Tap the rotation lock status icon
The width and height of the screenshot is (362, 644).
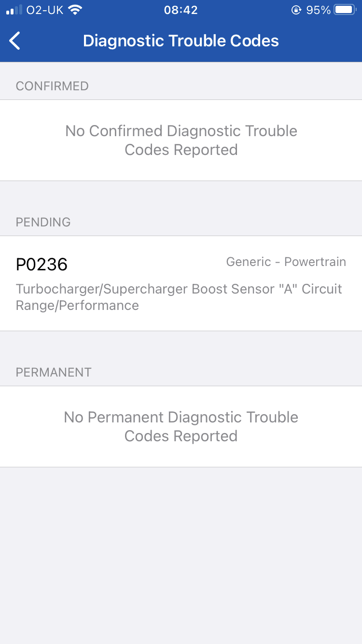[296, 10]
